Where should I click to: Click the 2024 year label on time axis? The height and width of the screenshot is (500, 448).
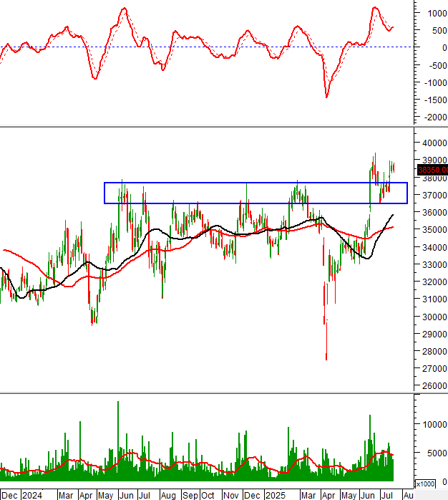click(x=32, y=495)
